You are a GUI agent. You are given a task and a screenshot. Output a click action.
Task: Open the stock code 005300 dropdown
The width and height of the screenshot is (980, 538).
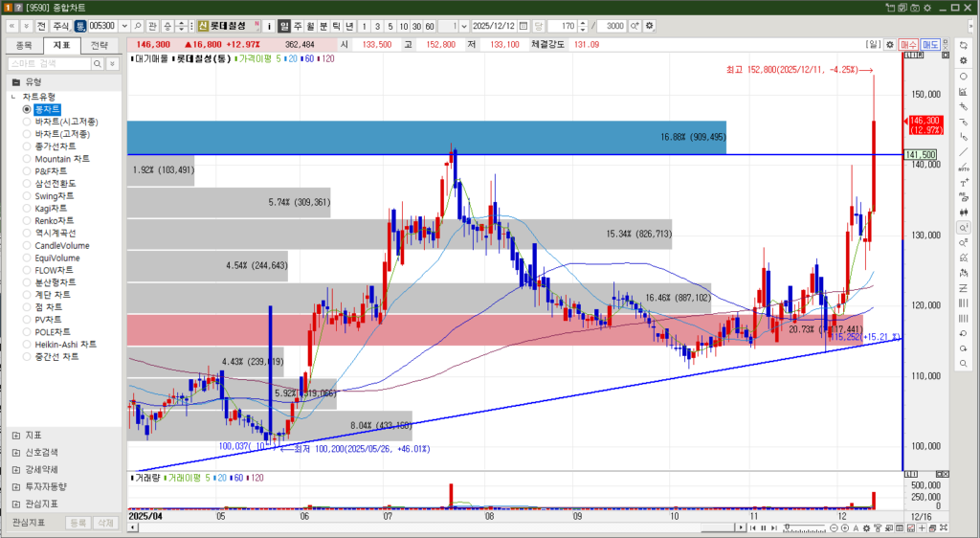coord(124,25)
